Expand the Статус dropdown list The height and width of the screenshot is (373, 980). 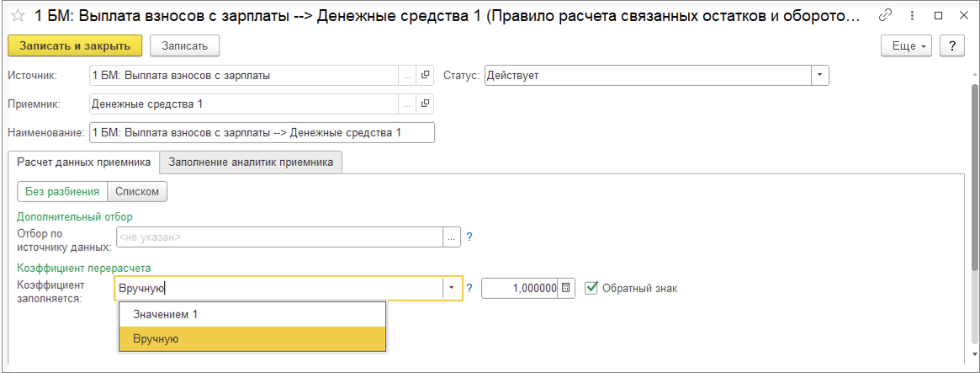coord(820,76)
